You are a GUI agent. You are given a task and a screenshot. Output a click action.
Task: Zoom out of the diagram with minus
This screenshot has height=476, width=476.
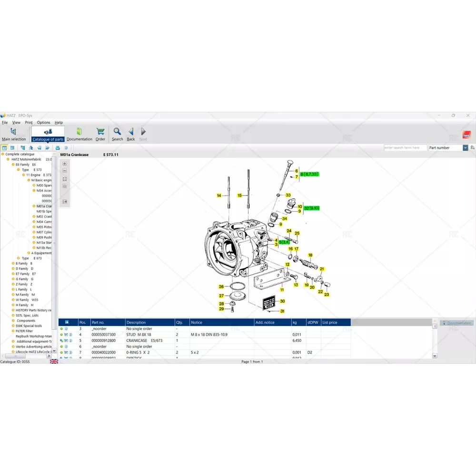click(x=65, y=170)
